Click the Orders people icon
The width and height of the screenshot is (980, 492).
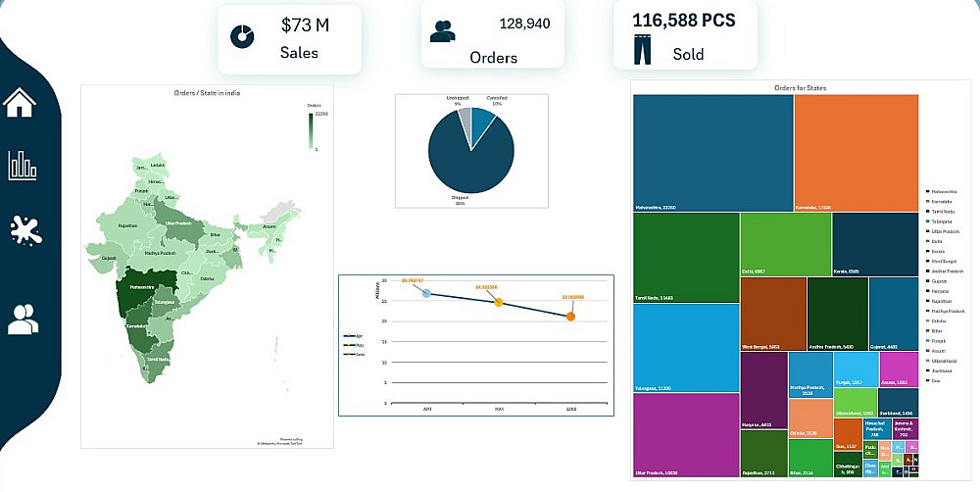point(443,31)
